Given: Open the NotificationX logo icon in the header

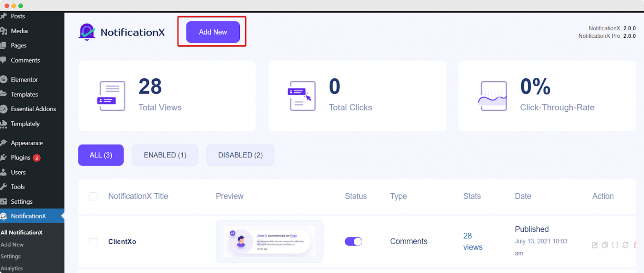Looking at the screenshot, I should 87,32.
